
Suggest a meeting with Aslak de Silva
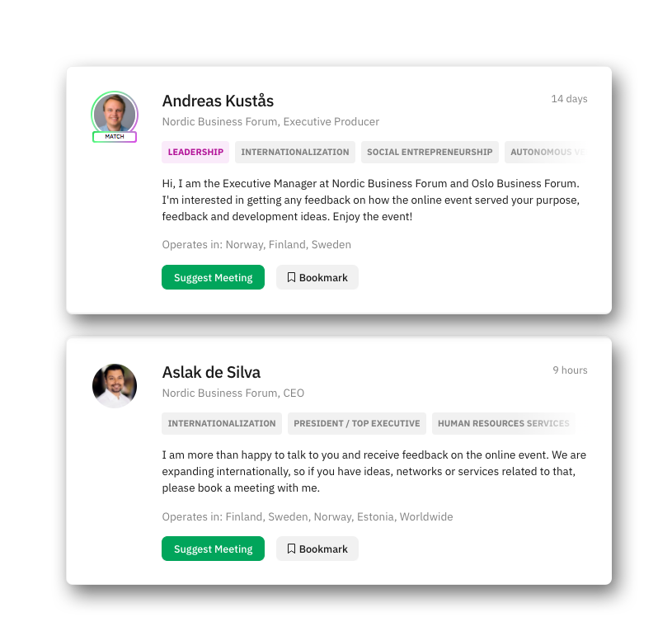point(213,549)
